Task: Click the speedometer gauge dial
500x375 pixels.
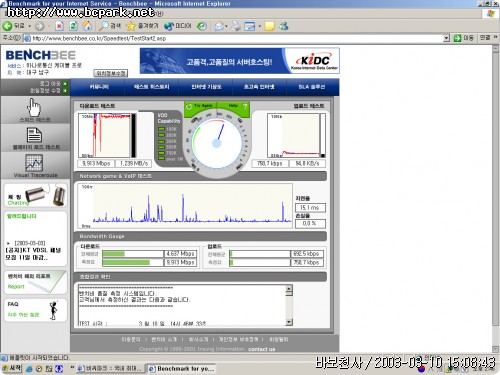Action: pyautogui.click(x=217, y=144)
